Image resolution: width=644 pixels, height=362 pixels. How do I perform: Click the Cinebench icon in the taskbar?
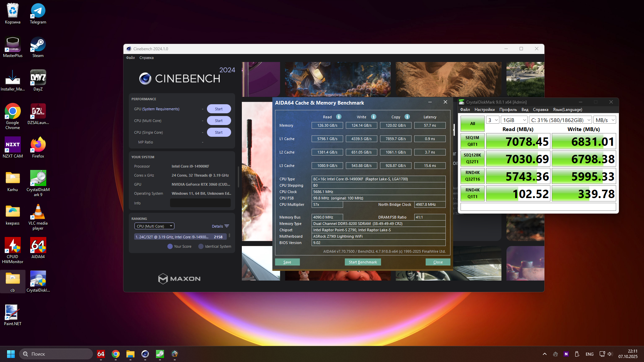[145, 354]
